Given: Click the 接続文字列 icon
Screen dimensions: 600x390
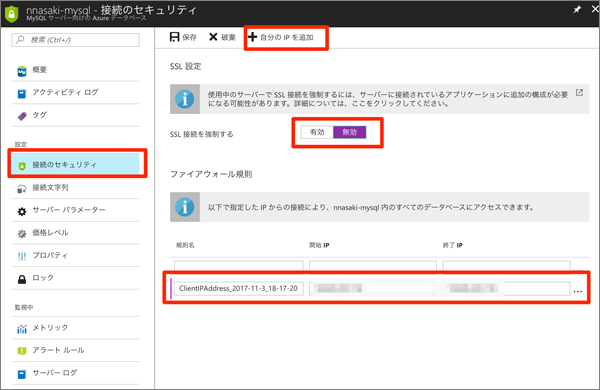Looking at the screenshot, I should [x=22, y=189].
